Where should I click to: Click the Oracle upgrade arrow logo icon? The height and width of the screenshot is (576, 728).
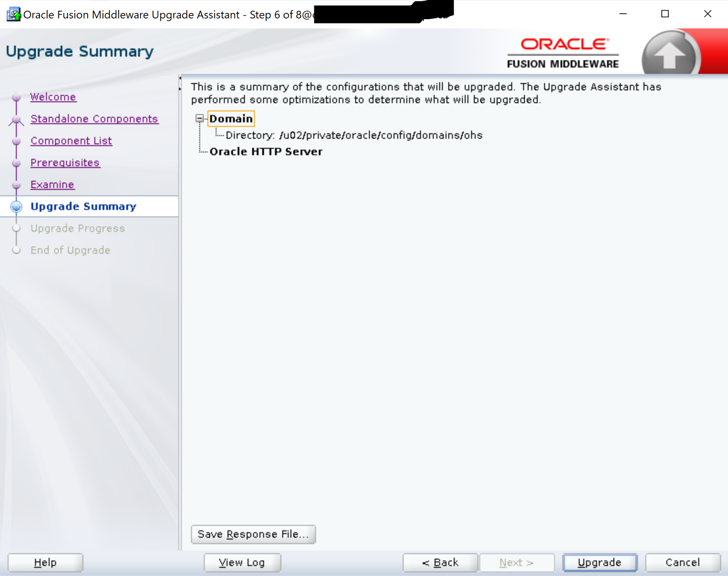(669, 55)
